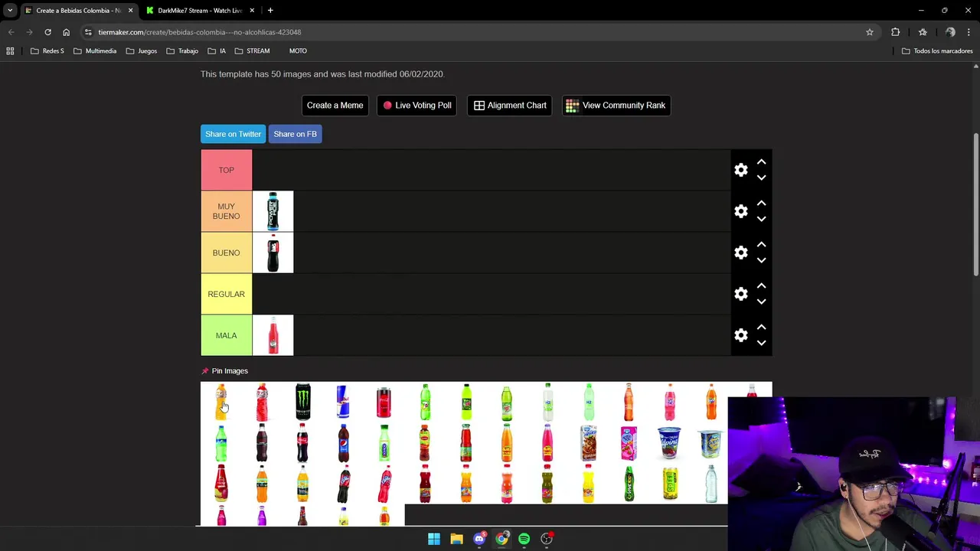
Task: Start a Live Voting Poll
Action: tap(417, 105)
